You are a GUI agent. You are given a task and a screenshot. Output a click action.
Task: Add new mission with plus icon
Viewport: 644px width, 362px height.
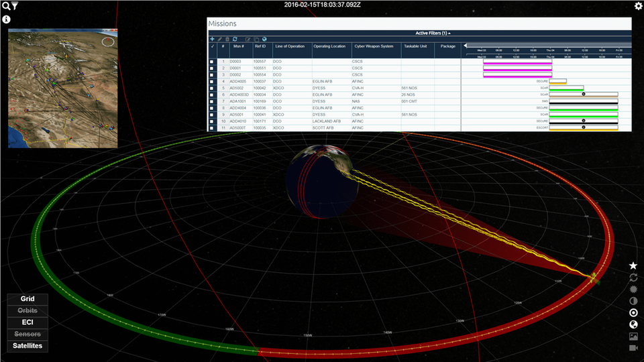(213, 40)
